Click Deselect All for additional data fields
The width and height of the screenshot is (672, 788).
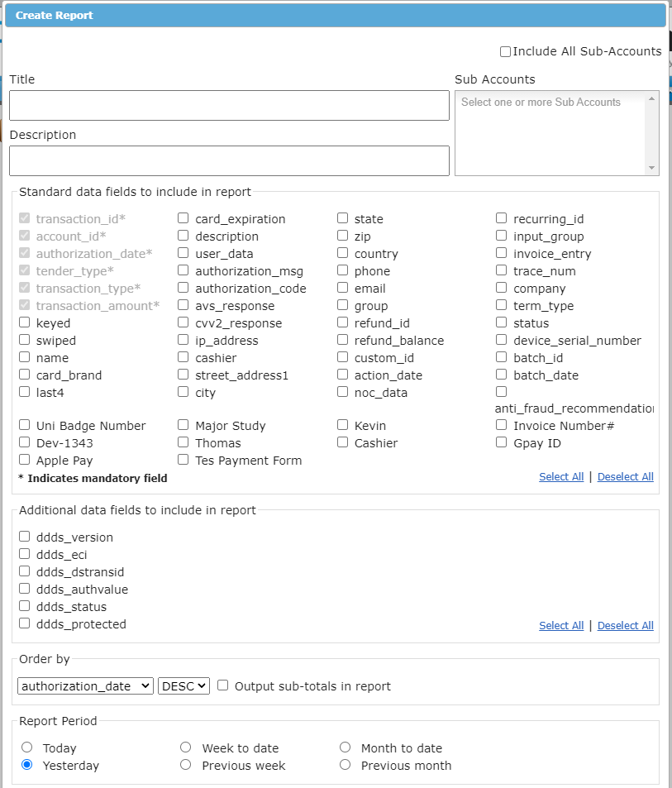pos(626,625)
